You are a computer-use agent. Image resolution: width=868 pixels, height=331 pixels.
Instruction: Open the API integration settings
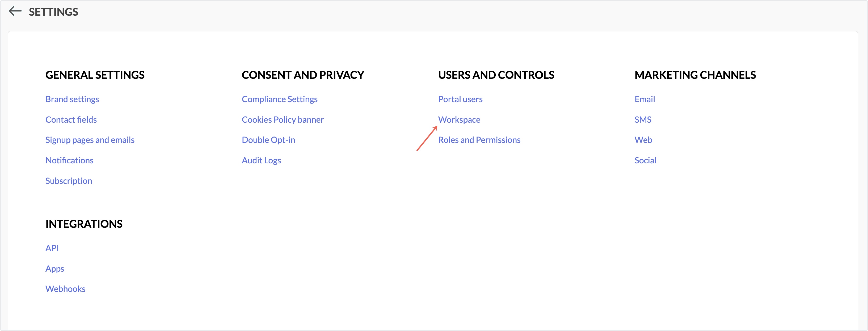click(52, 248)
